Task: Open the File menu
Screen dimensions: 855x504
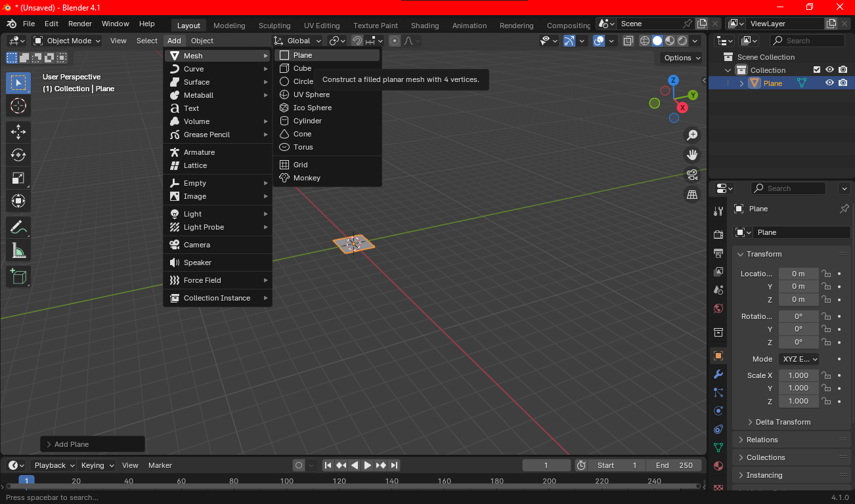Action: tap(29, 24)
